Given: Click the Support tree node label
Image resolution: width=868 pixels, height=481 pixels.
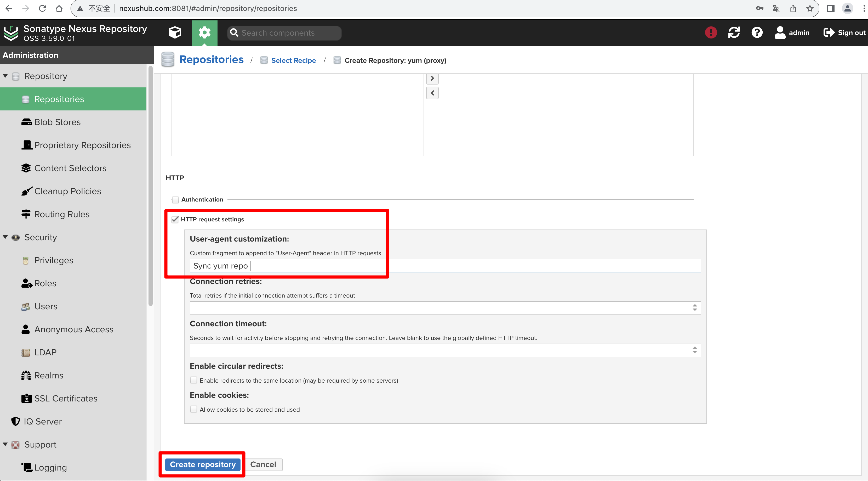Looking at the screenshot, I should coord(40,444).
